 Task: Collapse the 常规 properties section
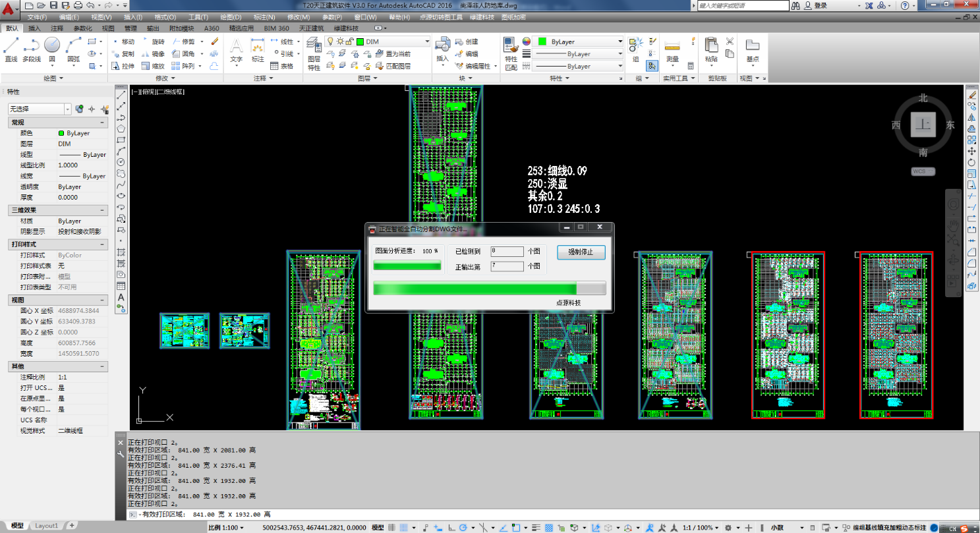102,123
